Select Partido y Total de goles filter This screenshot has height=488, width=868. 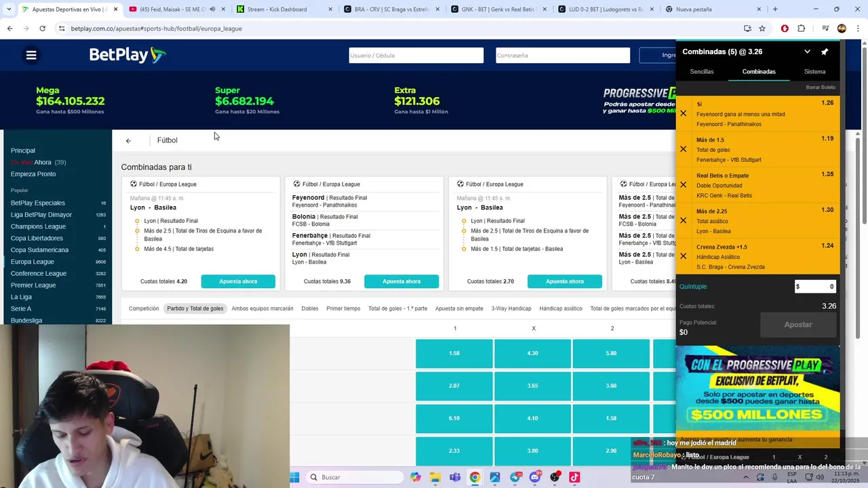(x=195, y=308)
